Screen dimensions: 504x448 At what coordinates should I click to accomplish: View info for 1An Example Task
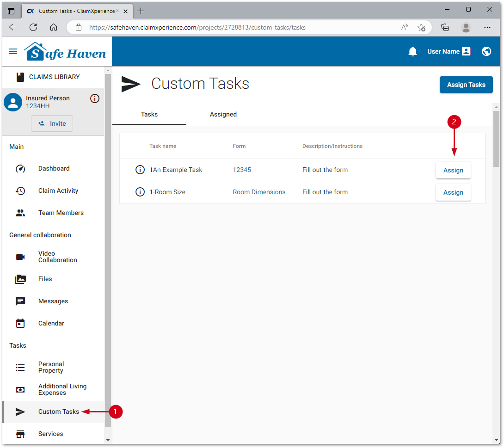(140, 170)
